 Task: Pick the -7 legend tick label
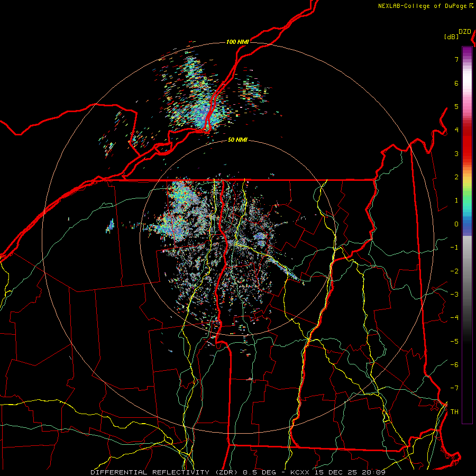(454, 388)
